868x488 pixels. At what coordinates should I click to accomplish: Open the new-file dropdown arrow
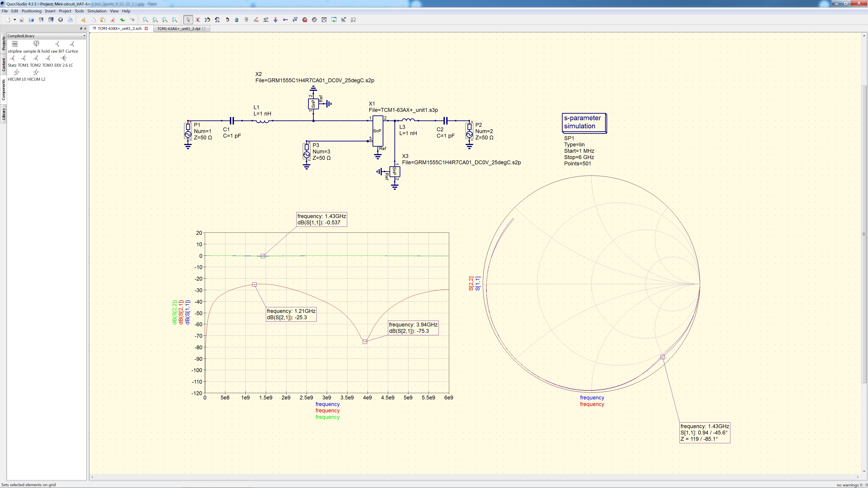(14, 19)
